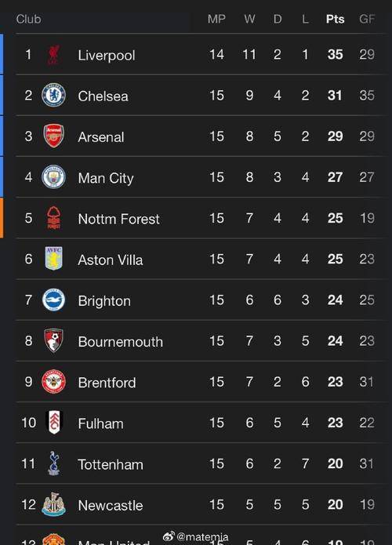Click the Brighton club crest
392x545 pixels.
pyautogui.click(x=53, y=300)
